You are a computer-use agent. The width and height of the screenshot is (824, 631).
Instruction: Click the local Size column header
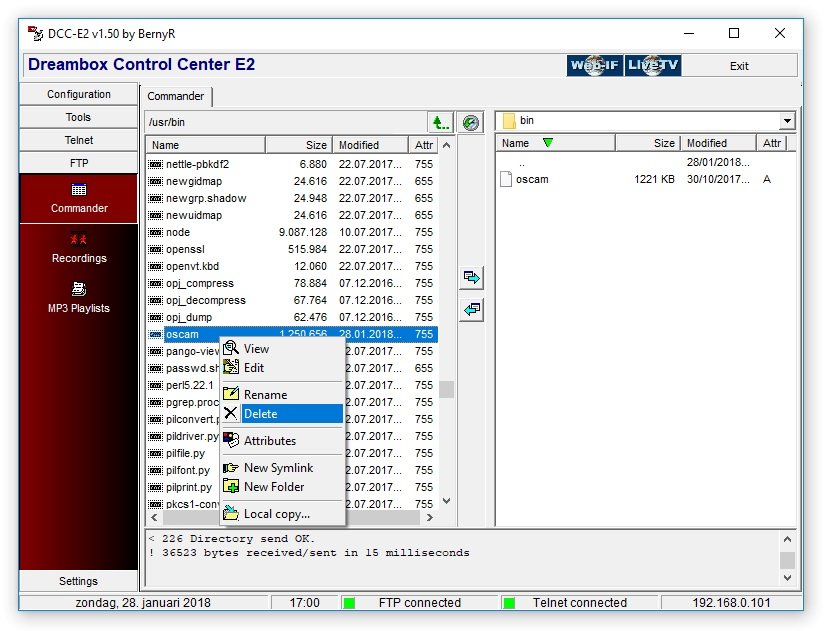pyautogui.click(x=648, y=143)
